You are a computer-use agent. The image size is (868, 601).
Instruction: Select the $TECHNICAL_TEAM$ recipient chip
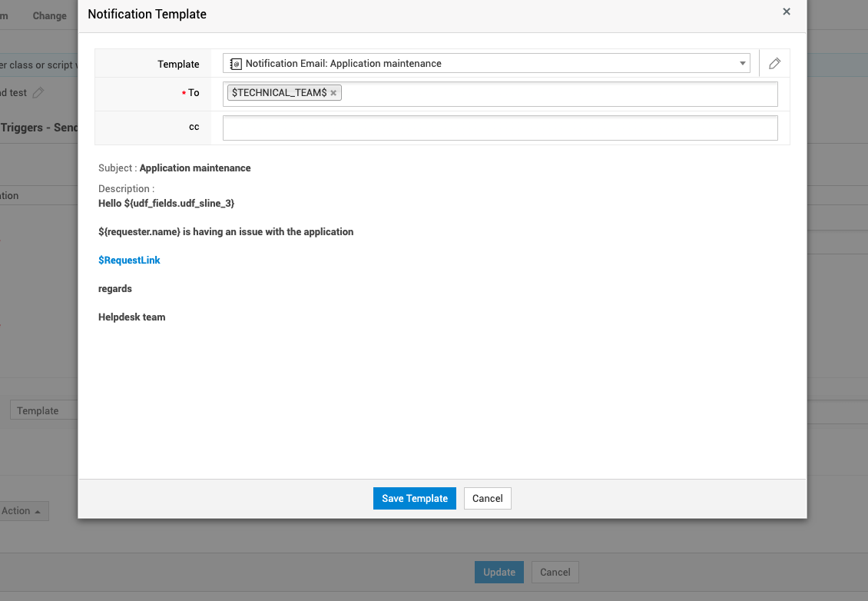point(277,91)
